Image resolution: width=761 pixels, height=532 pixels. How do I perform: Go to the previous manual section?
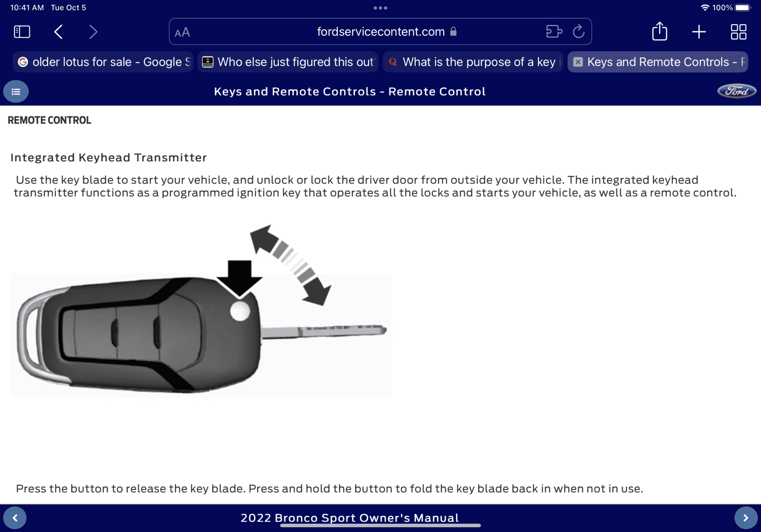(x=15, y=518)
